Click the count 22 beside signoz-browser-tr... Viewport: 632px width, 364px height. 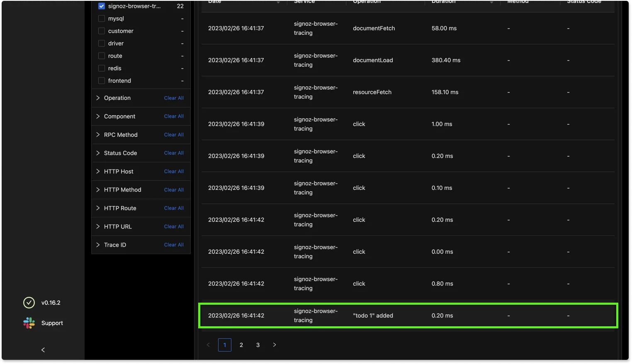pos(180,6)
